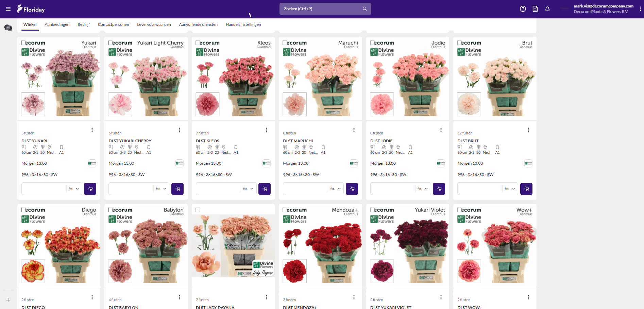Tick the checkbox on the Mendoza+ card

click(285, 210)
